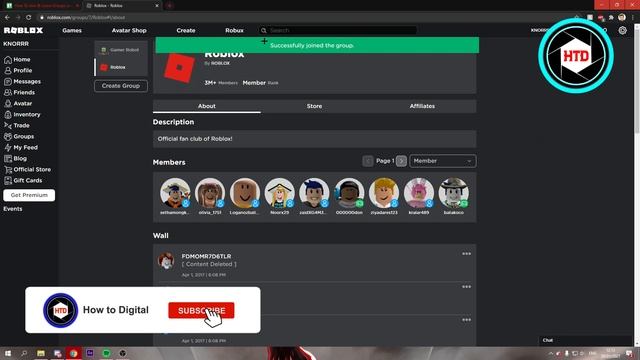This screenshot has width=640, height=360.
Task: Open OOOOOOdon member avatar
Action: click(349, 193)
